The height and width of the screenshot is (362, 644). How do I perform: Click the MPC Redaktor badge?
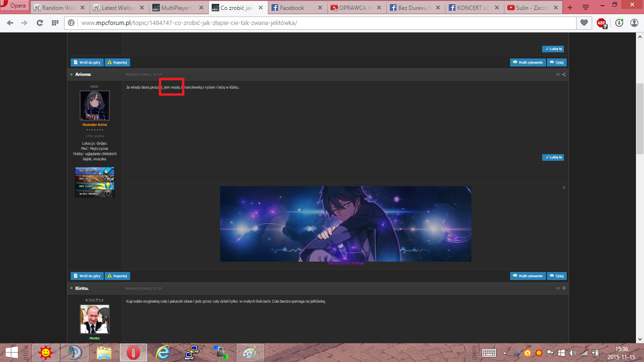[x=95, y=171]
